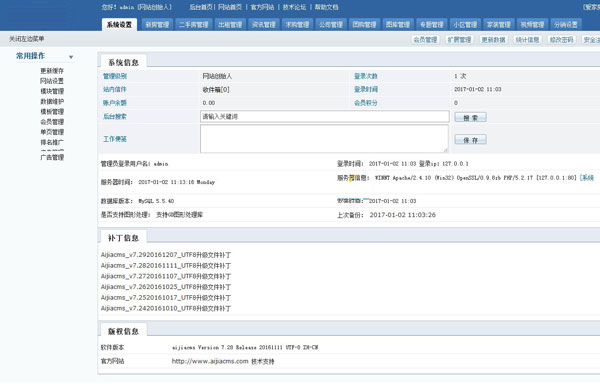Go to the 资讯管理 tab

click(264, 24)
